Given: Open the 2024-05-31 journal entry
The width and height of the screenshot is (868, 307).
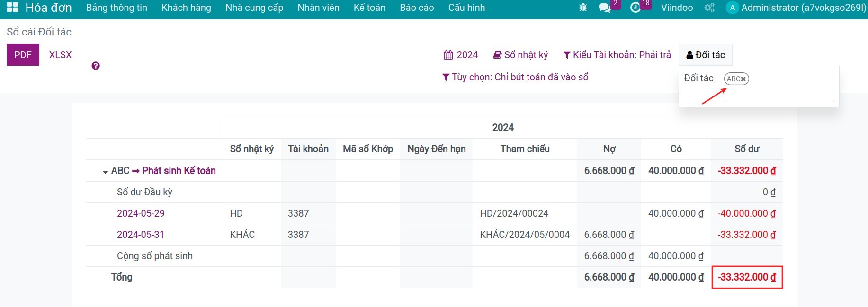Looking at the screenshot, I should [x=141, y=235].
